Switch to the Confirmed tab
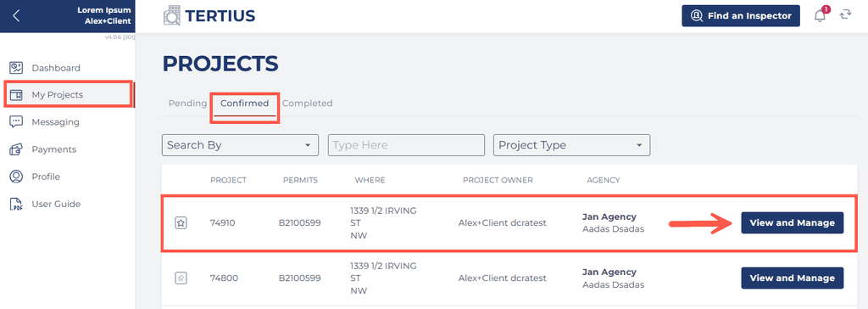Viewport: 868px width, 309px height. 245,104
